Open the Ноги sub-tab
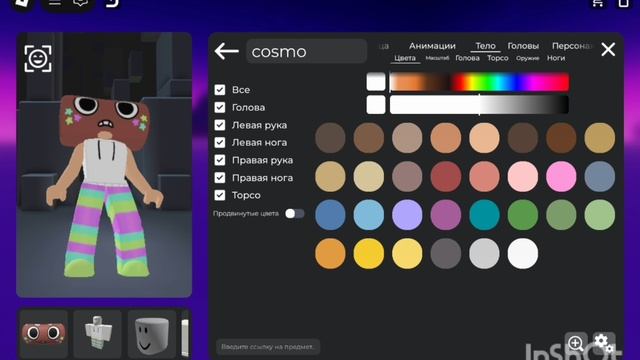640x360 pixels. coord(556,58)
